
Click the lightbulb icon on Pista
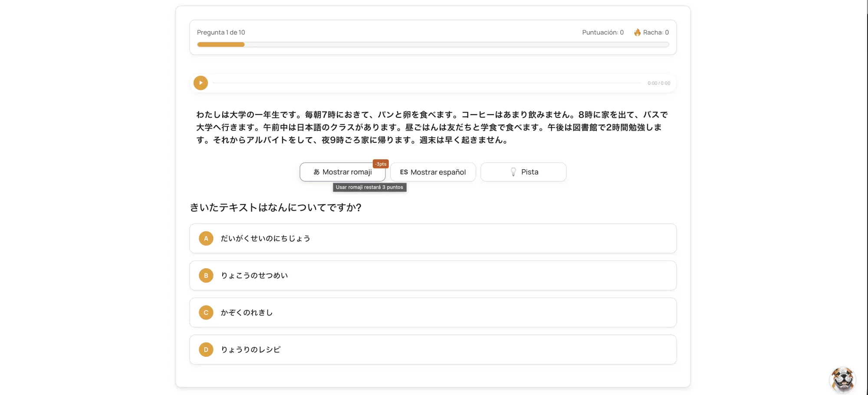(513, 172)
